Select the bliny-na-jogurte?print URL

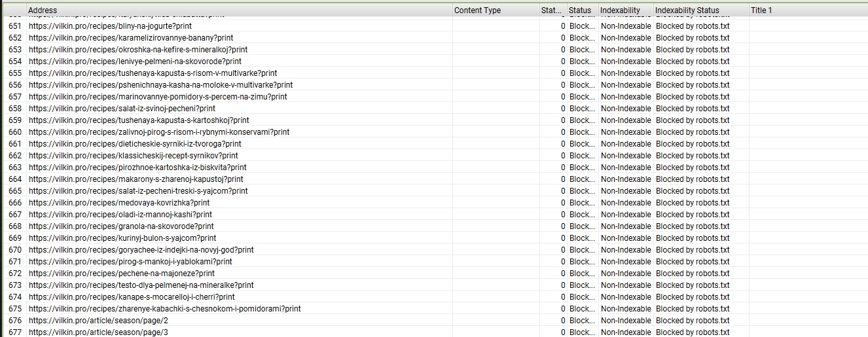click(x=111, y=26)
